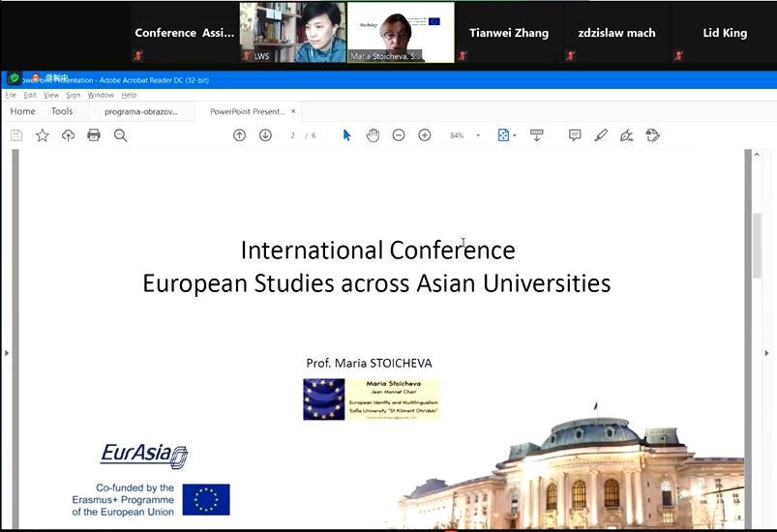Click the current page number field
The width and height of the screenshot is (777, 532).
[292, 135]
